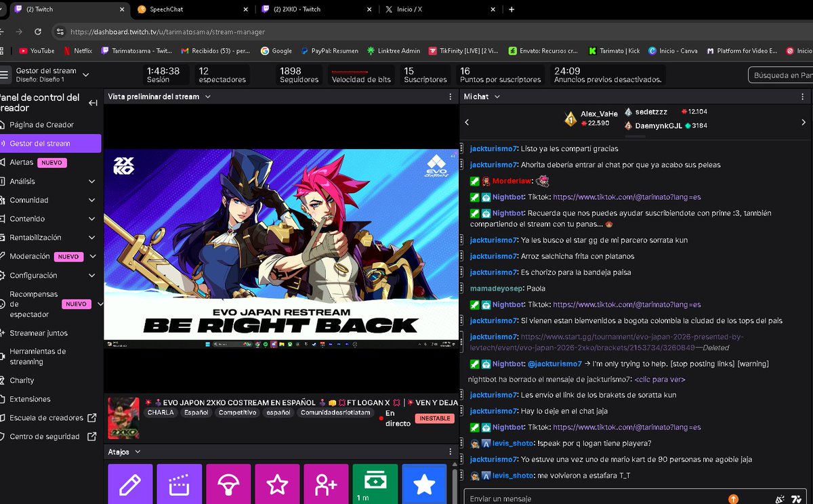
Task: Open the hamburger menu beside Gestor del stream
Action: tap(5, 75)
